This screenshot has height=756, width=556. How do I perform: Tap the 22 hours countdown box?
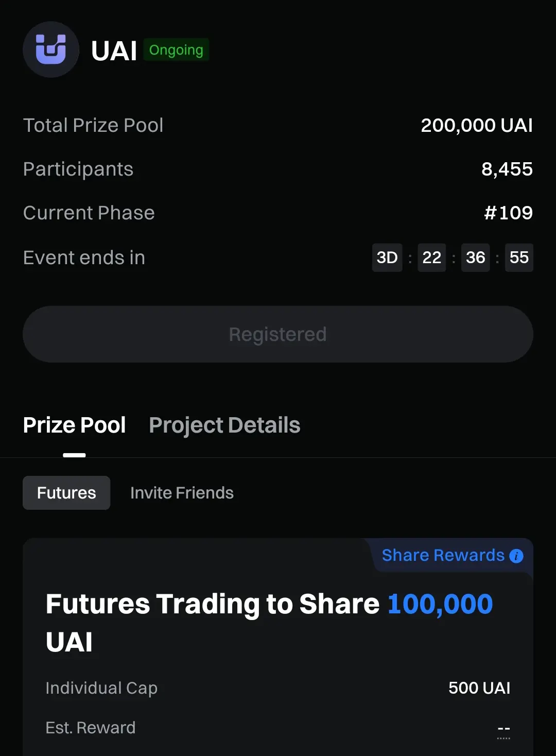tap(432, 257)
